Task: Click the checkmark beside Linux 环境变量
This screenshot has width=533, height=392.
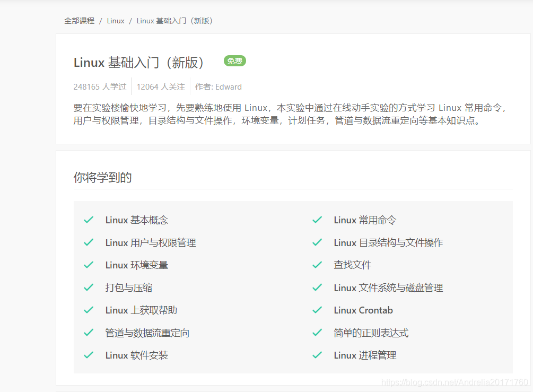Action: click(x=89, y=265)
